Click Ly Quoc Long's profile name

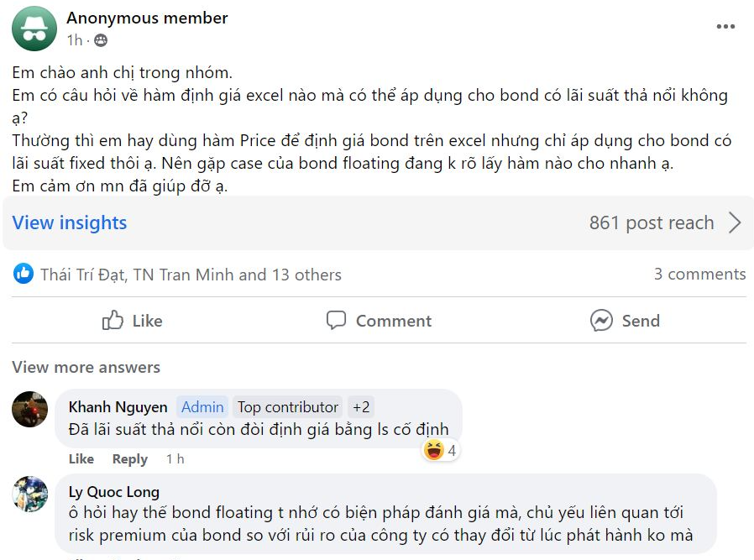pos(113,492)
